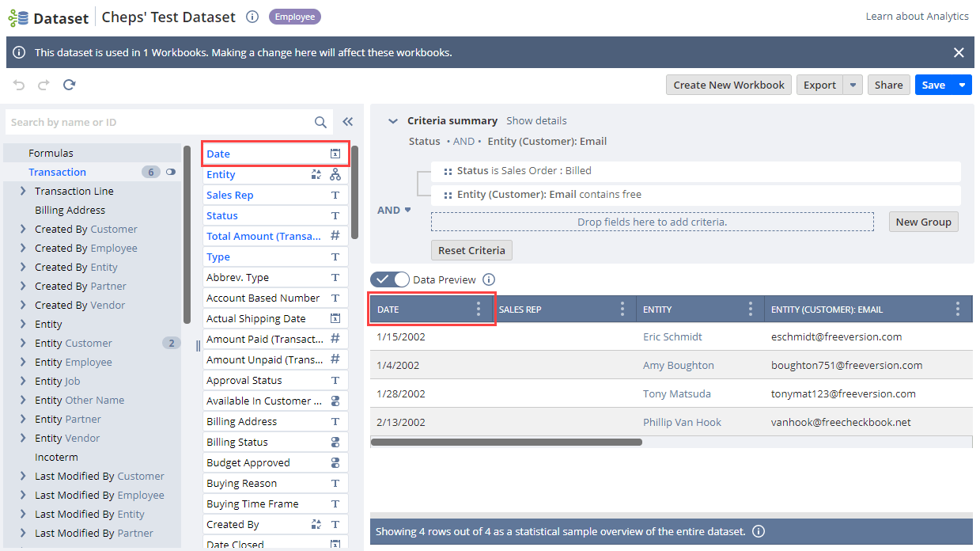Select Incoterm in the record tree
This screenshot has width=980, height=551.
click(56, 457)
